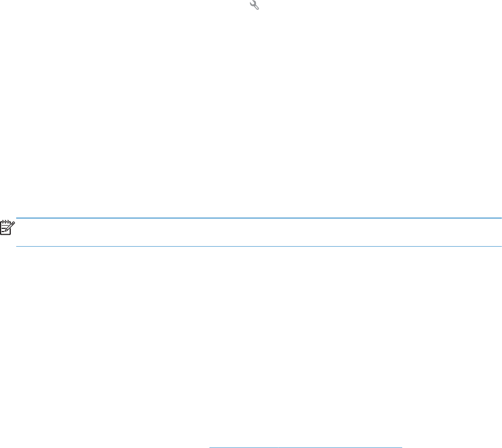
Task: Click the blue divider line below the note
Action: 259,246
